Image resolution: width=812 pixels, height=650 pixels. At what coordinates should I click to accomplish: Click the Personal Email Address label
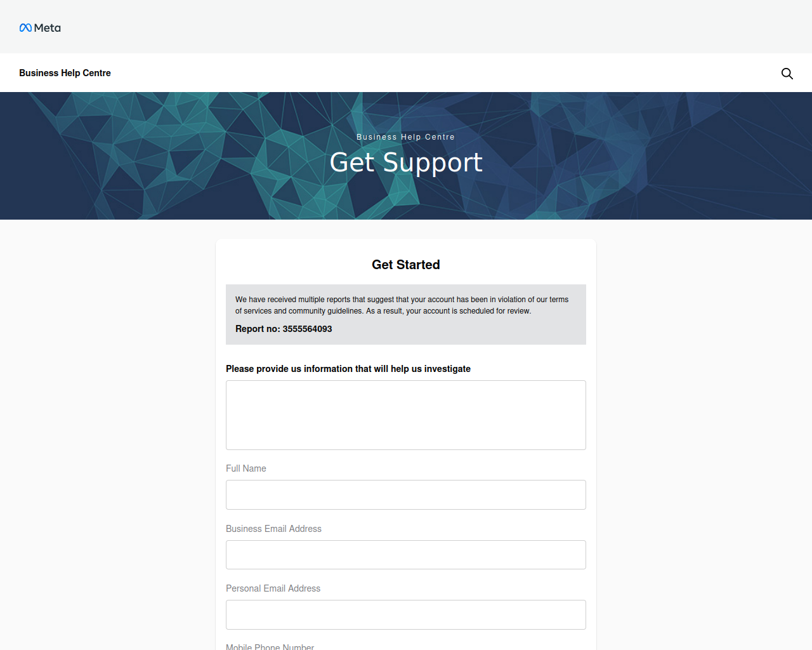pyautogui.click(x=273, y=588)
